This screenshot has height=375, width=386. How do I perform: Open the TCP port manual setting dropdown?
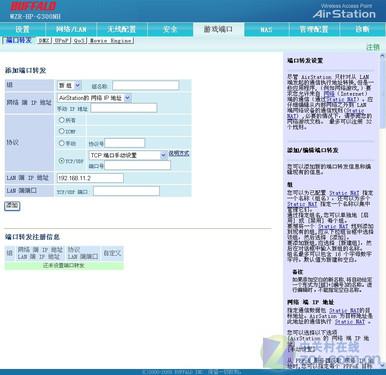(x=128, y=155)
